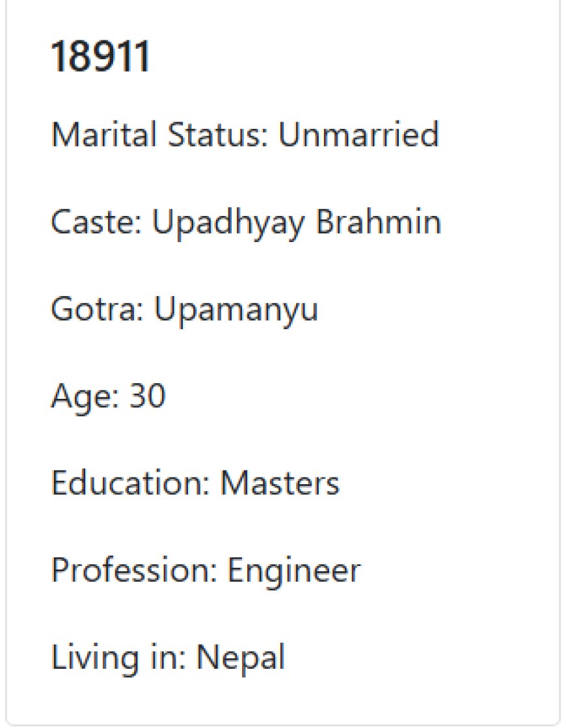Click the 'Engineer' profession value
The image size is (566, 728).
coord(294,572)
